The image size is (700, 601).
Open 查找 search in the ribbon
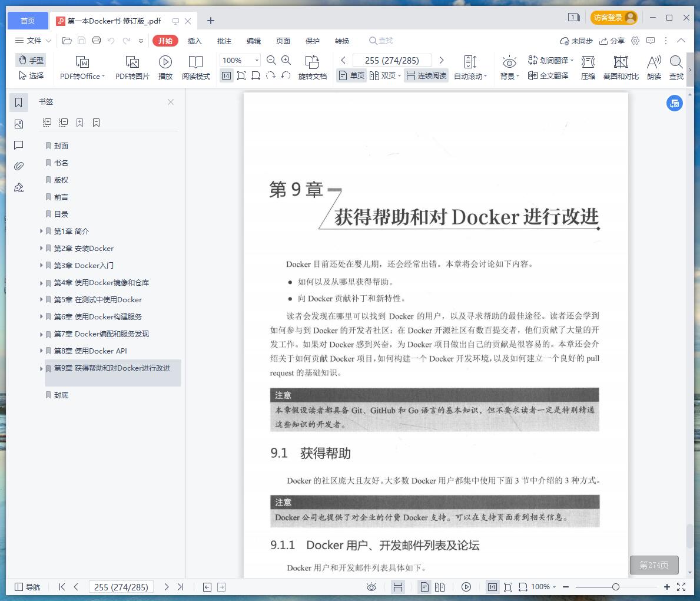tap(676, 68)
